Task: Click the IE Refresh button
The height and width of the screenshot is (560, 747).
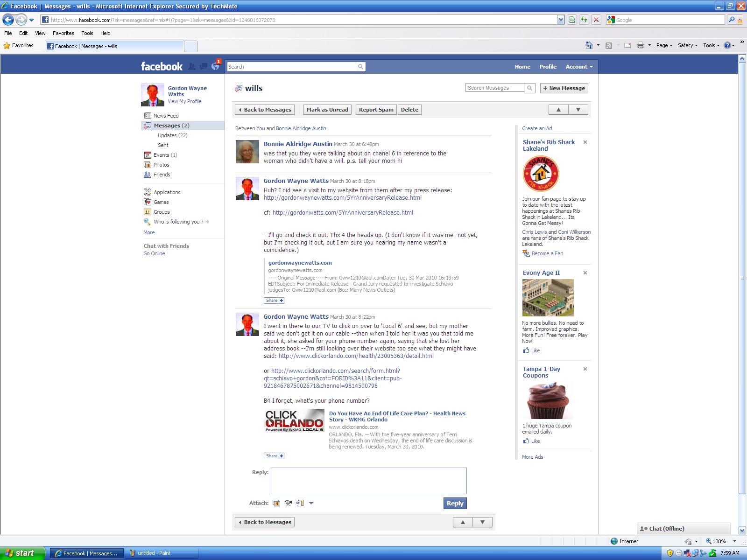Action: point(584,20)
